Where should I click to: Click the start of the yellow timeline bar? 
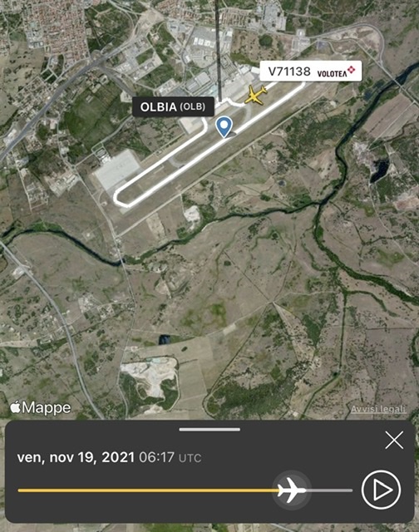pos(20,490)
